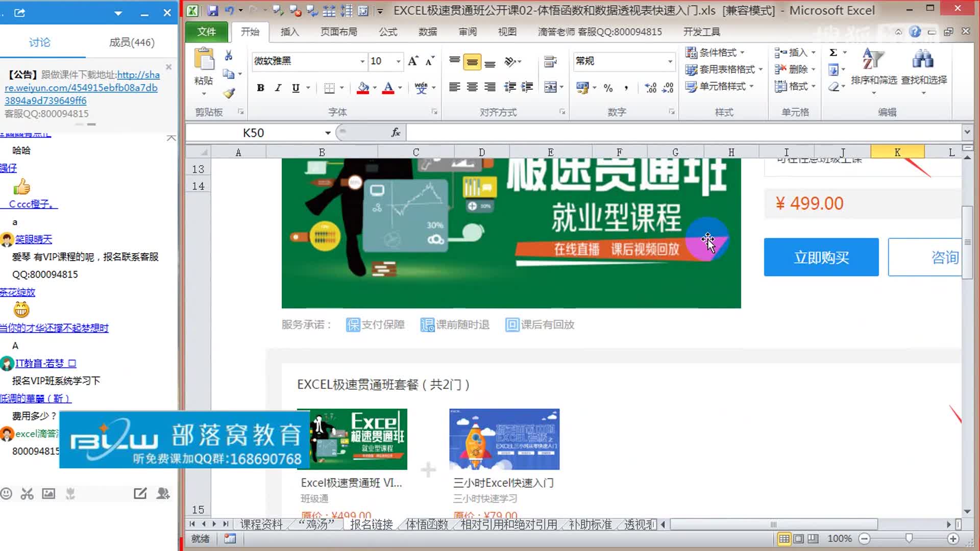Click the Cut scissors icon in the clipboard group

tap(229, 56)
